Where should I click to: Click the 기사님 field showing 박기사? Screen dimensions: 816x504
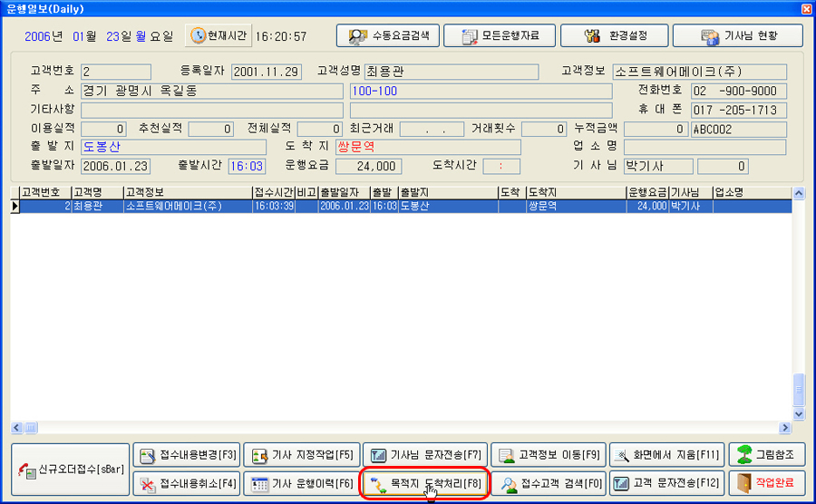(x=658, y=167)
